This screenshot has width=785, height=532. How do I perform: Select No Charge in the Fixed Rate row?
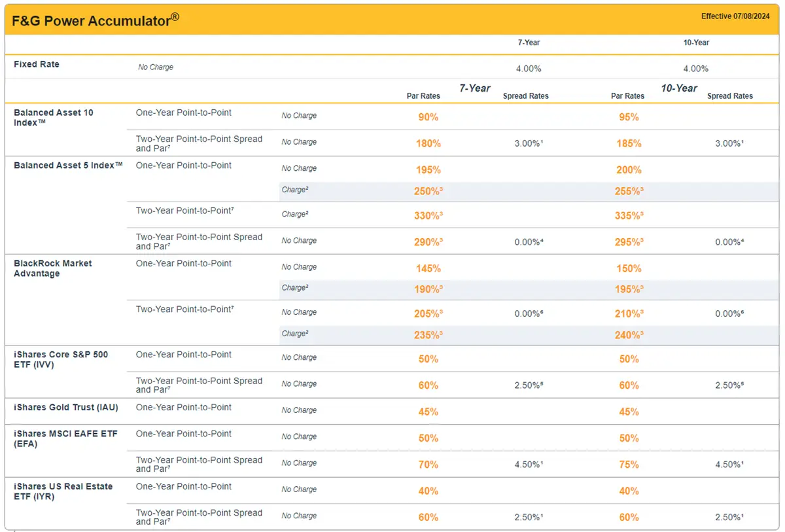[156, 67]
